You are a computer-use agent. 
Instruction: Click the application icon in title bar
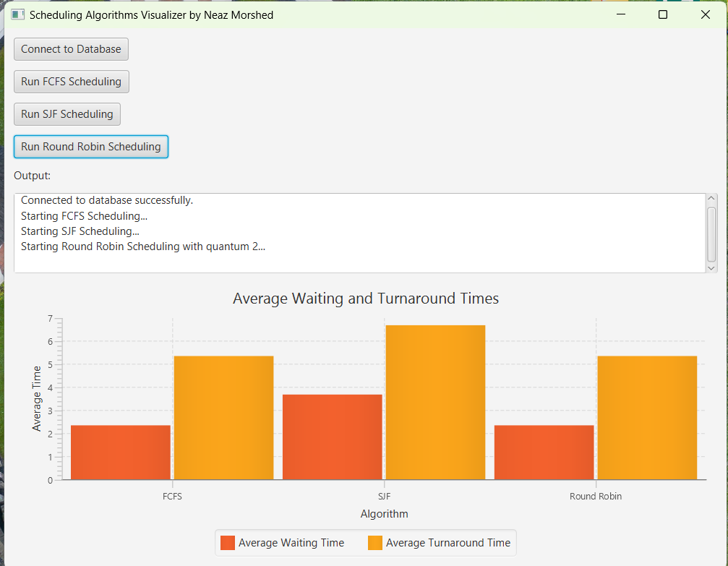pyautogui.click(x=18, y=14)
